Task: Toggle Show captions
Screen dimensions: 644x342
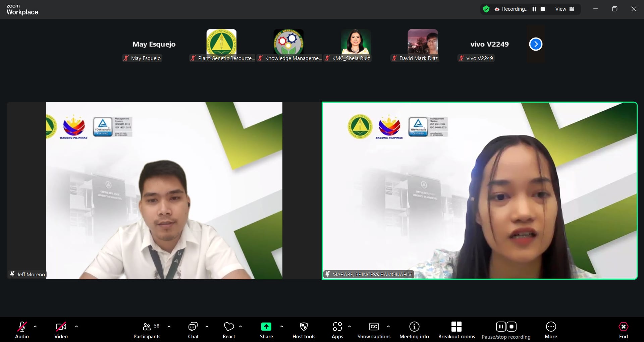Action: (374, 330)
